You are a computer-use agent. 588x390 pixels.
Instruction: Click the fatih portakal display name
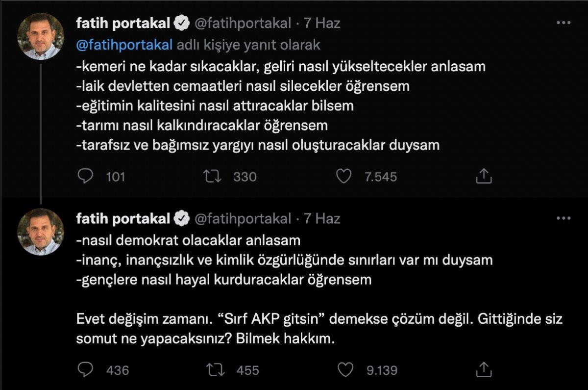tap(124, 22)
